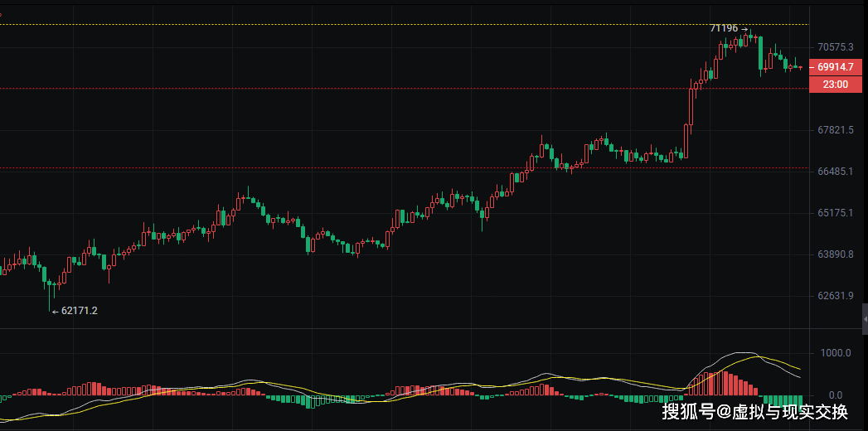Click the 65175.1 price axis value
The image size is (868, 431).
(836, 213)
